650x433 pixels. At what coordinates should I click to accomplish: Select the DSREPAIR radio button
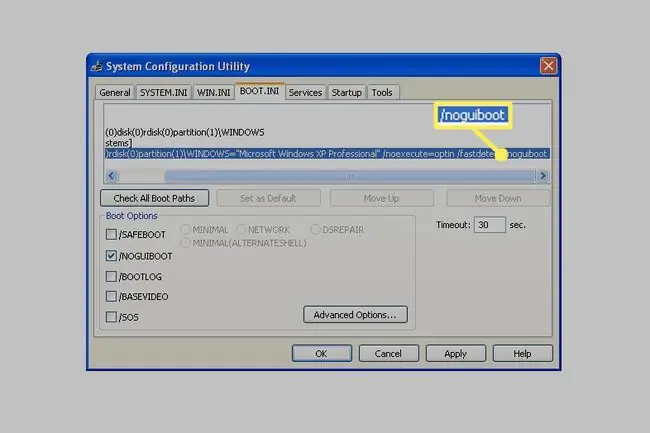(315, 230)
